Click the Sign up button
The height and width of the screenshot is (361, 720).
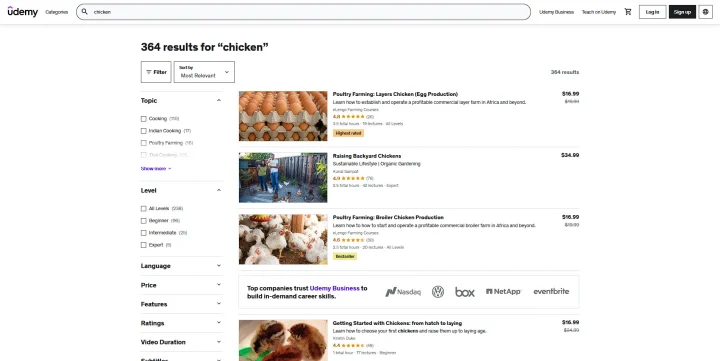point(682,12)
